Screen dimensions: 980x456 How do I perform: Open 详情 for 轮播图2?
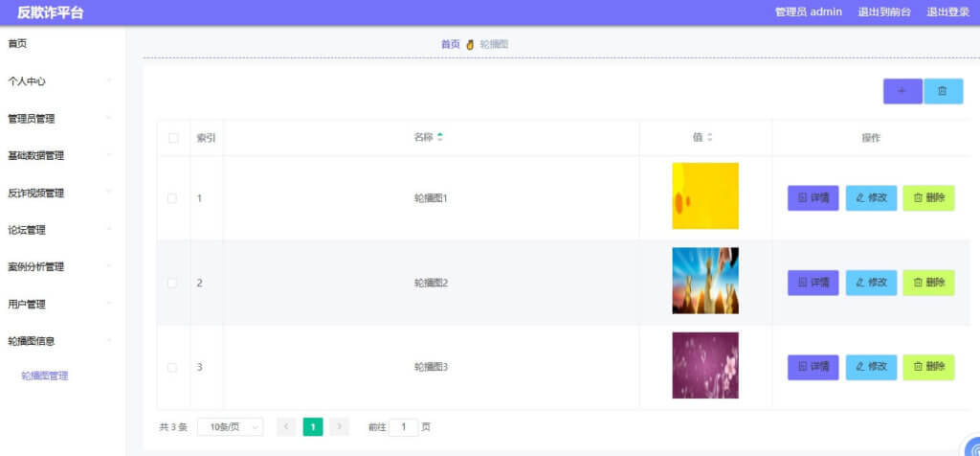[x=813, y=283]
